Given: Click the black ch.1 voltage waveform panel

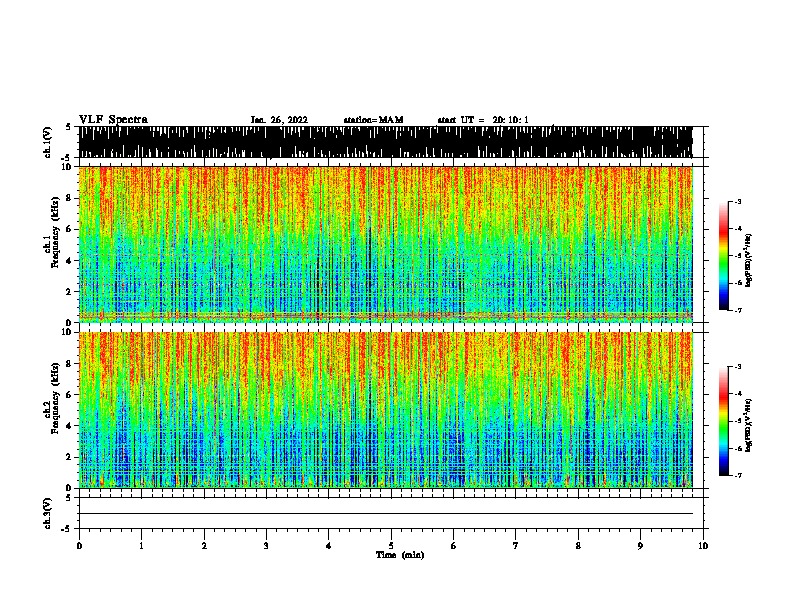Looking at the screenshot, I should (386, 142).
